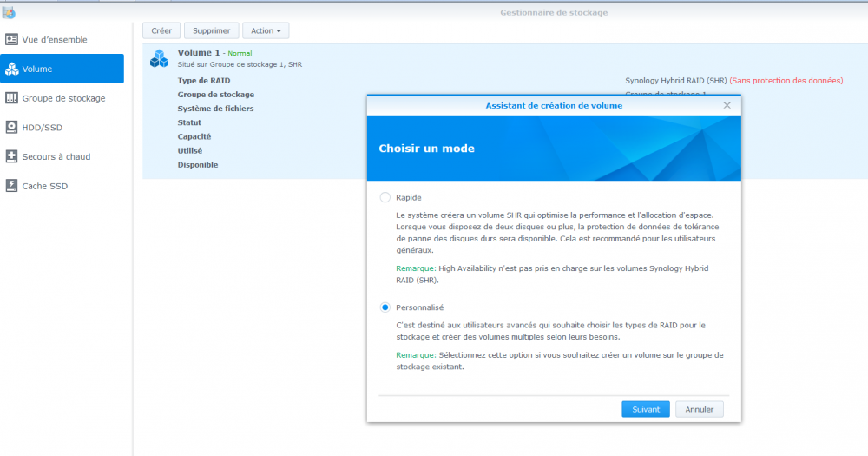868x456 pixels.
Task: Click the Secours à chaud plus icon
Action: [11, 156]
